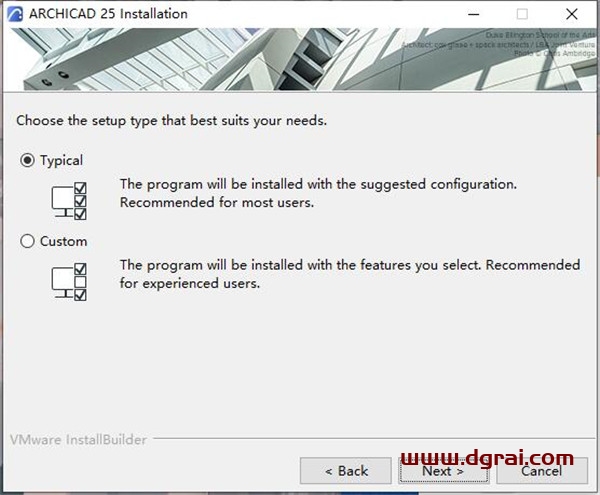Image resolution: width=600 pixels, height=495 pixels.
Task: Click the ARCHICAD logo in title bar
Action: point(15,14)
